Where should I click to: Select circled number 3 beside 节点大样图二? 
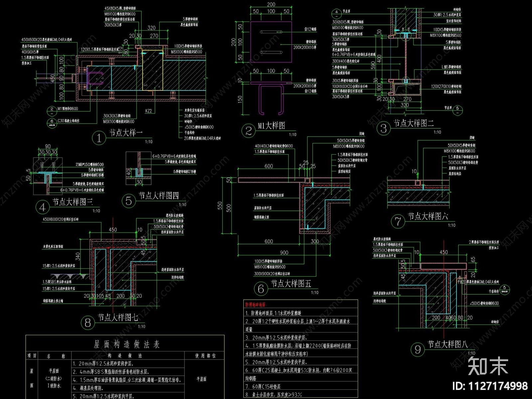coord(383,128)
